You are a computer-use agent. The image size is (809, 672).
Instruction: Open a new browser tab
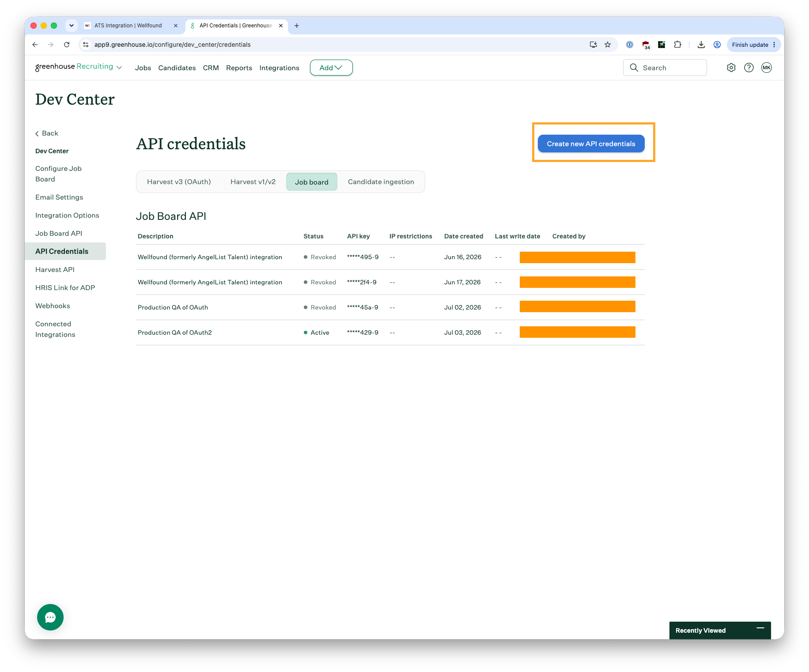297,26
